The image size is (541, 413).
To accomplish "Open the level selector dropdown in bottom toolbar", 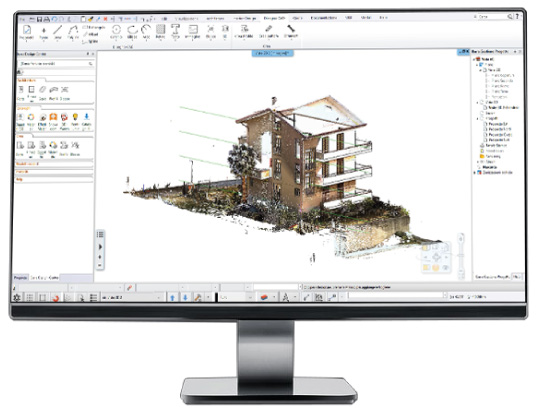I will point(132,297).
